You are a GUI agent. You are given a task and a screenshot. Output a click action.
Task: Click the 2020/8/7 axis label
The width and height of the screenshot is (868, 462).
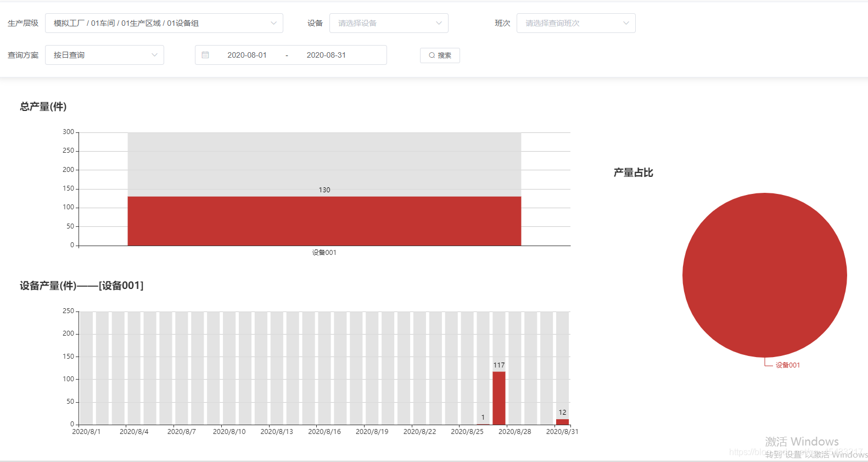click(x=182, y=432)
